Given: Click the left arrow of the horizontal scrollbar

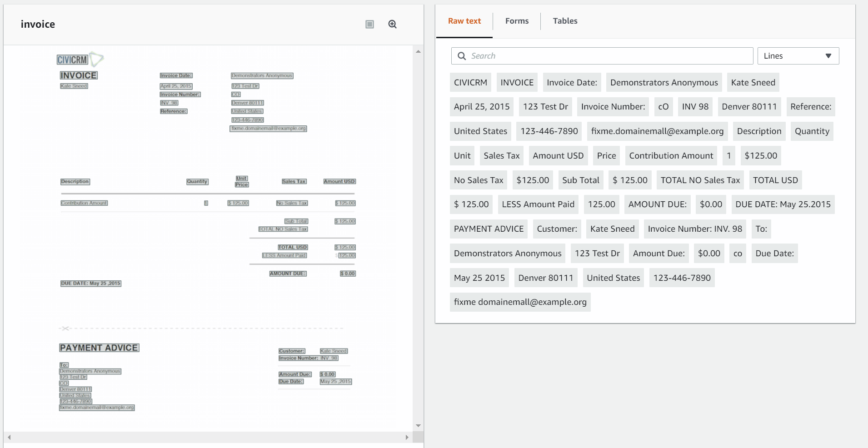Looking at the screenshot, I should tap(9, 437).
